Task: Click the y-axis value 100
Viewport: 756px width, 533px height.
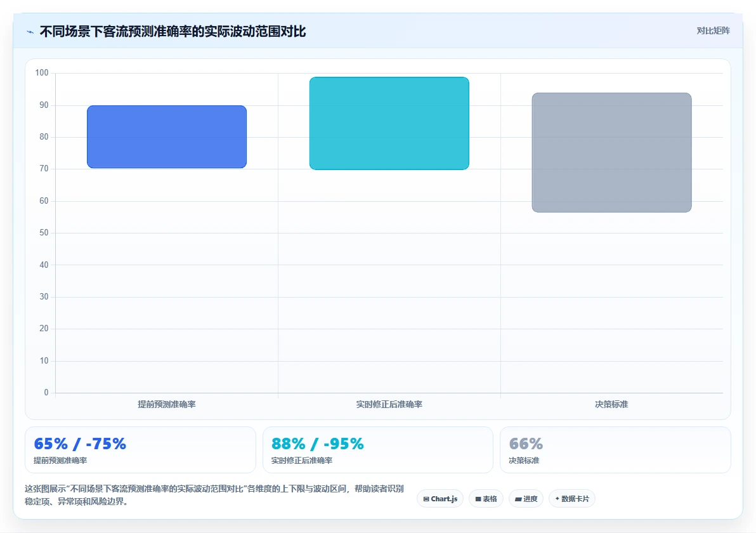Action: [42, 73]
